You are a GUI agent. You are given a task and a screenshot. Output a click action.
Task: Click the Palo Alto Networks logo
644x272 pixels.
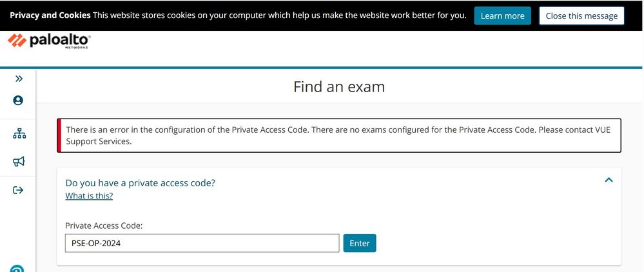tap(49, 41)
